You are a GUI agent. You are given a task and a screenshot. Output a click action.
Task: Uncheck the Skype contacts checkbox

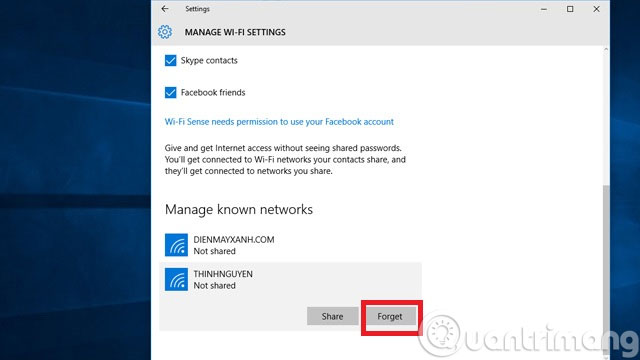click(x=171, y=60)
